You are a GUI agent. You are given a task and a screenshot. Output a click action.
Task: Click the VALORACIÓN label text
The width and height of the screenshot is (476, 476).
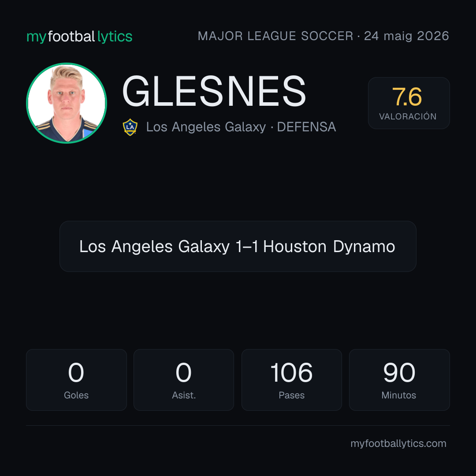point(408,116)
